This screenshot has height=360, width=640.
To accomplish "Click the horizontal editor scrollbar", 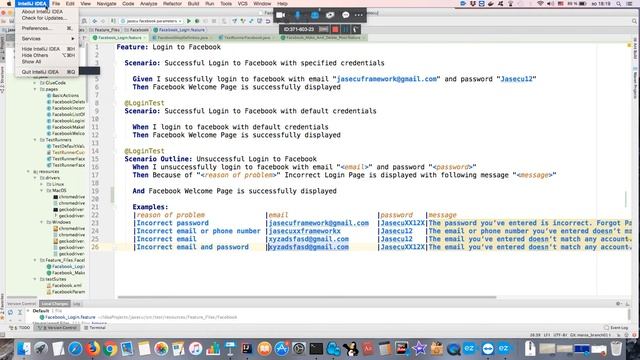I will point(307,297).
